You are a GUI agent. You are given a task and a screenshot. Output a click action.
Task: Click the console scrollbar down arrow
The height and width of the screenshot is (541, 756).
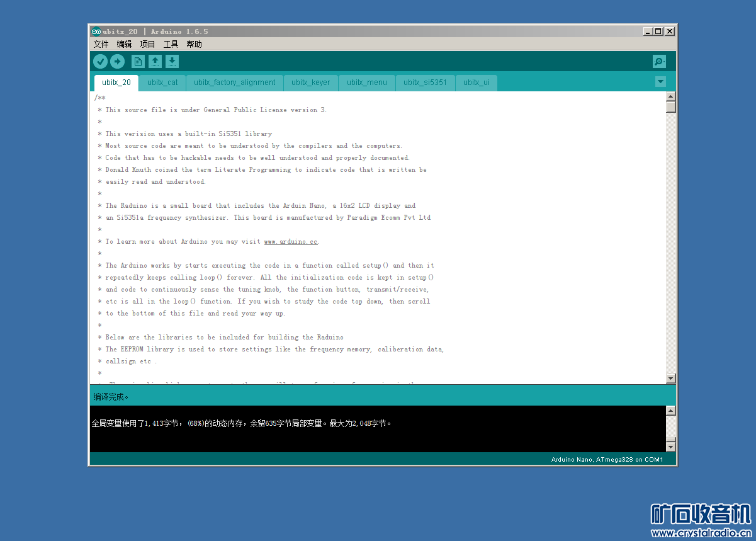[x=671, y=447]
